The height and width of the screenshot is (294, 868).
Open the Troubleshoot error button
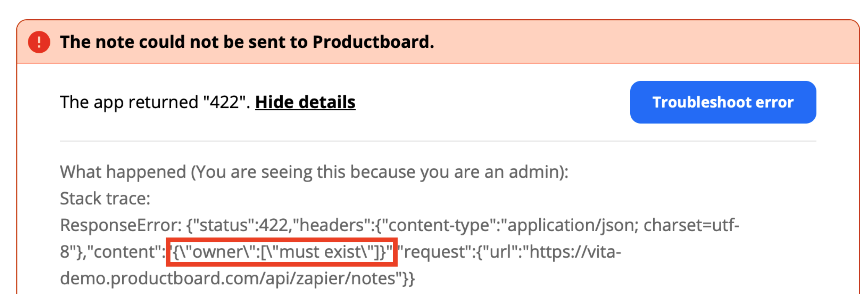click(x=723, y=102)
